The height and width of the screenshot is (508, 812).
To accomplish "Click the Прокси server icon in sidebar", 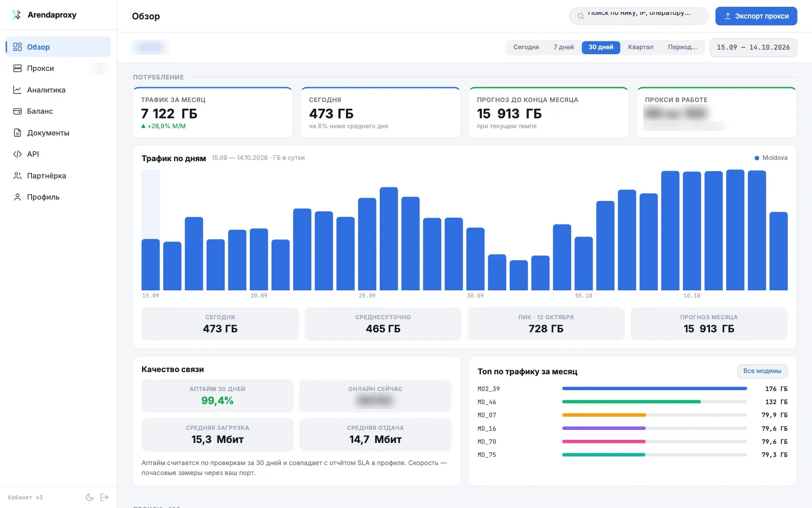I will (x=17, y=68).
